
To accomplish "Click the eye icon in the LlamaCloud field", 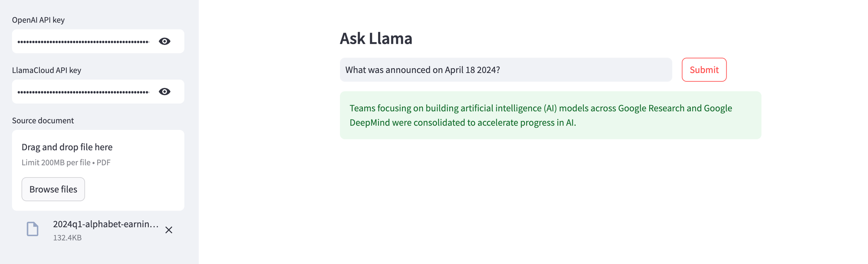I will coord(164,91).
